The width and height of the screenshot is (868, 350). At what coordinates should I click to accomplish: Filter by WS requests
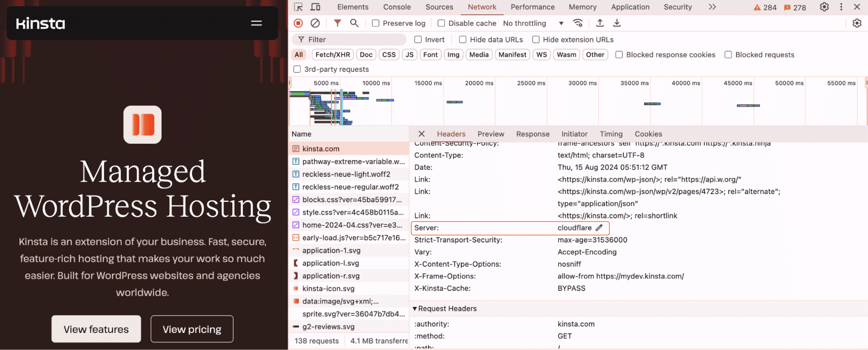pyautogui.click(x=541, y=55)
